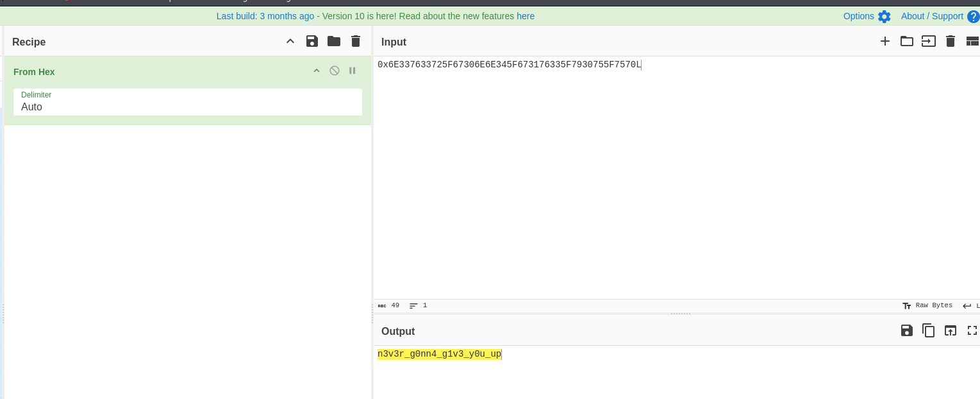Maximise the output pane
The width and height of the screenshot is (980, 399).
coord(972,331)
